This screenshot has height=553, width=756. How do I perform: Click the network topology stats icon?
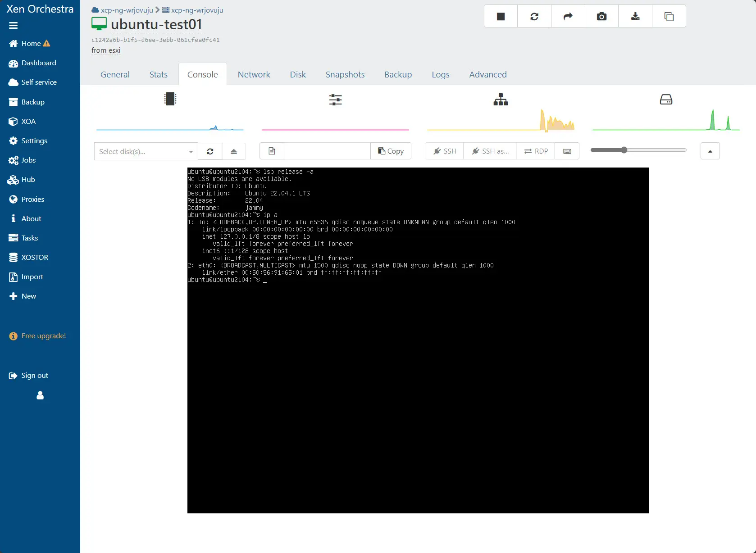click(501, 100)
